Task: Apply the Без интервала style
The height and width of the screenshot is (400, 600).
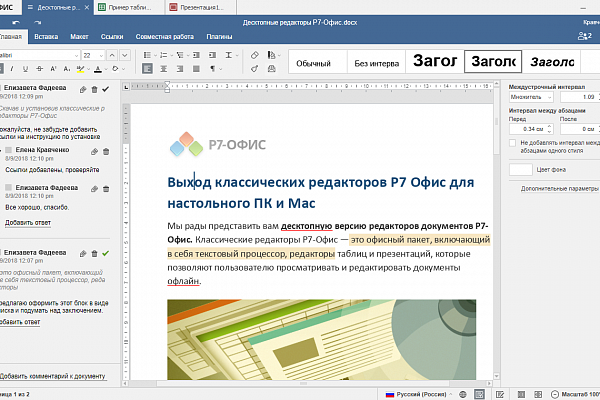Action: click(377, 64)
